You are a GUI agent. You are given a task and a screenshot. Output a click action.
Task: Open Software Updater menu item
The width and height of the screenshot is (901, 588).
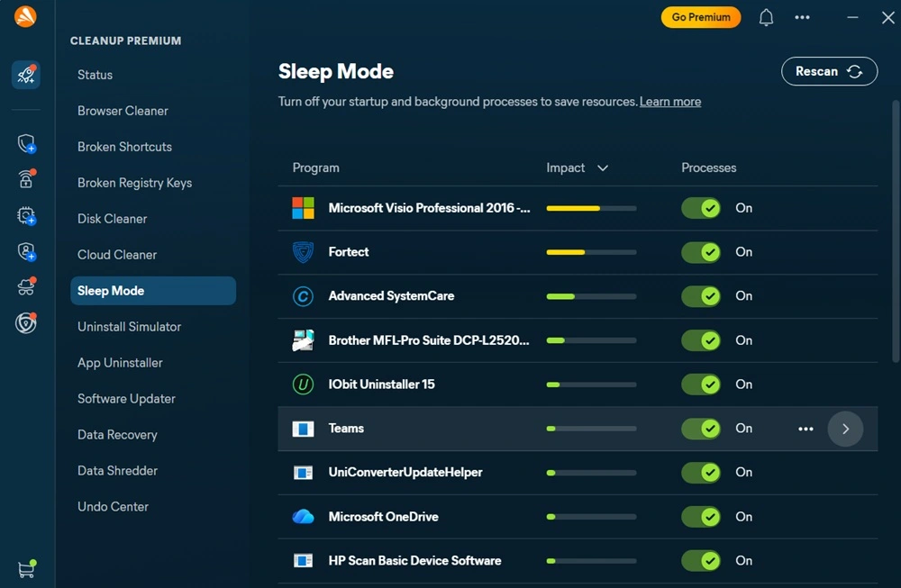tap(126, 399)
